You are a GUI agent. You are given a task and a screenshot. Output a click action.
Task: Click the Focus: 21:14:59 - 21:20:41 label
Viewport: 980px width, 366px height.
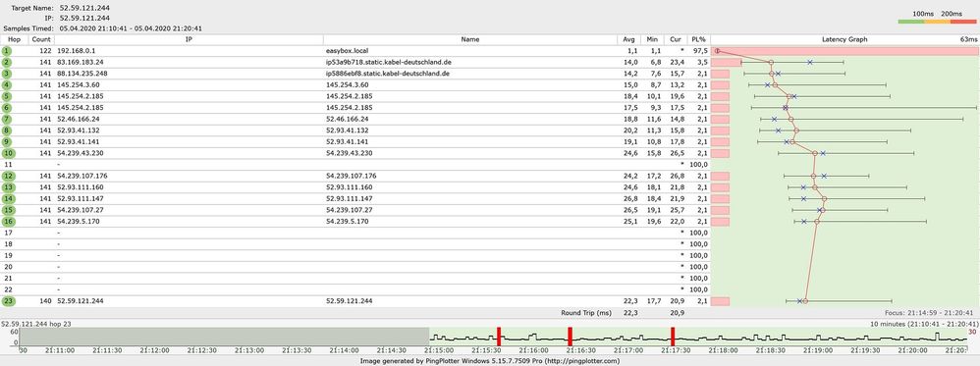(929, 313)
